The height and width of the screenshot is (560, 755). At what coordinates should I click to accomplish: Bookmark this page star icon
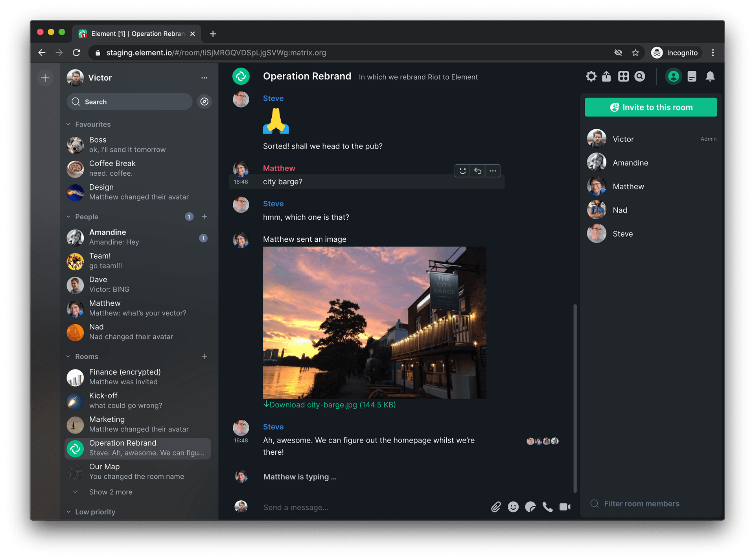(635, 53)
